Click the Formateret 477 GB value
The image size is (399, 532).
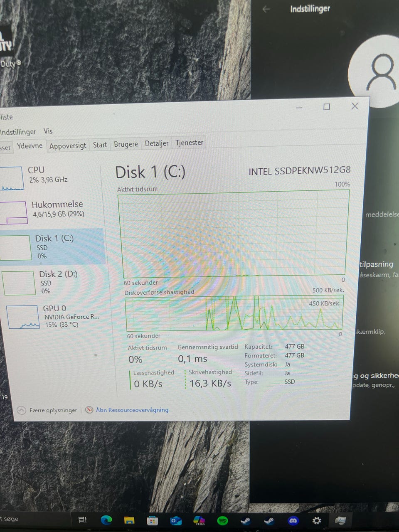295,355
